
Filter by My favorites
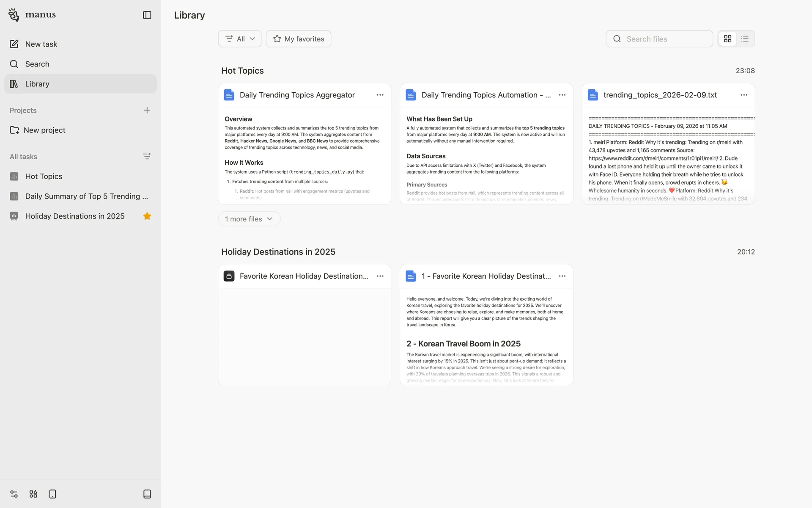click(299, 39)
